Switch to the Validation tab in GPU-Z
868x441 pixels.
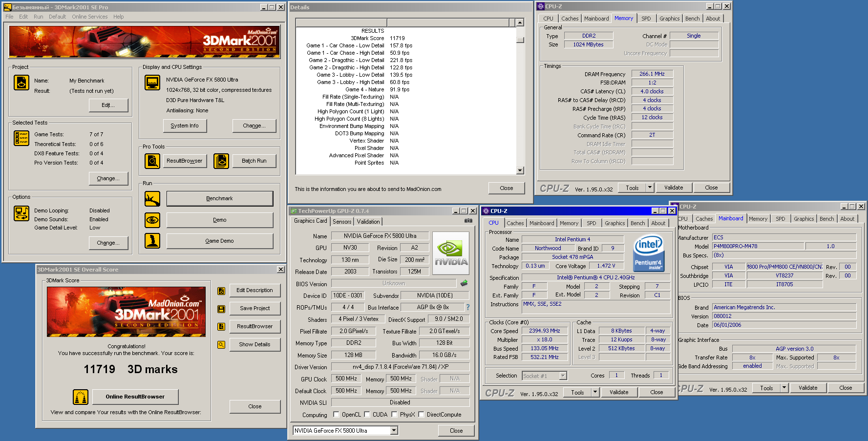coord(368,222)
